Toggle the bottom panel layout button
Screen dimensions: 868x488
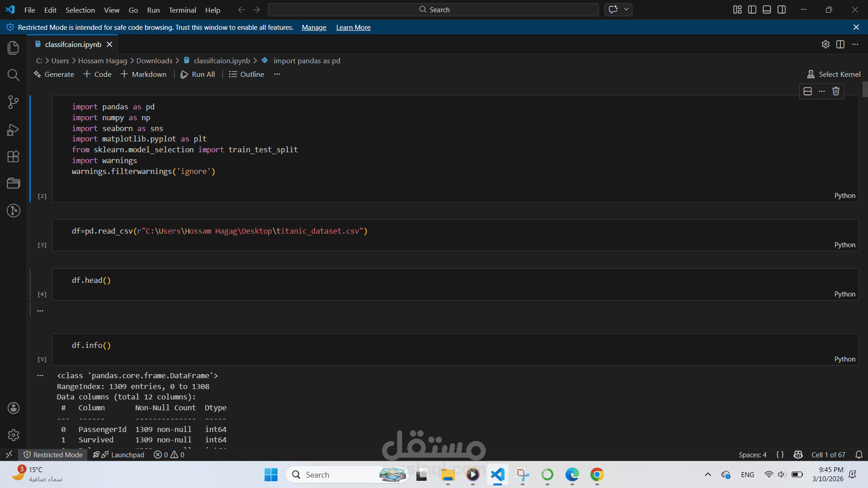click(x=767, y=9)
